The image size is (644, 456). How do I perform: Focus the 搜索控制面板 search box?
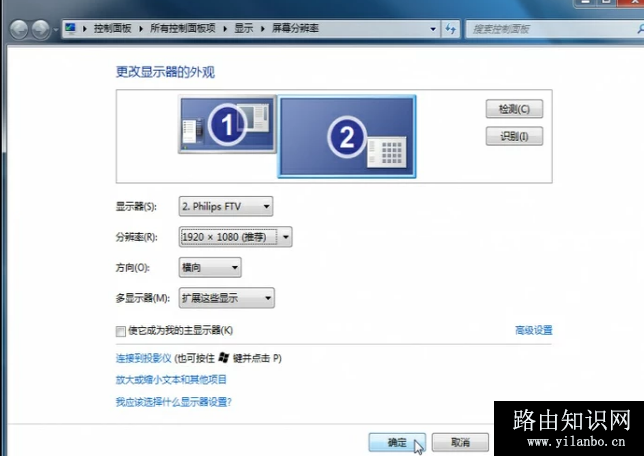pyautogui.click(x=554, y=29)
